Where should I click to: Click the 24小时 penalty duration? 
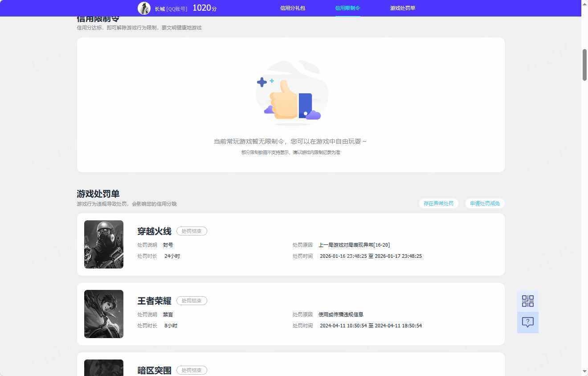172,256
